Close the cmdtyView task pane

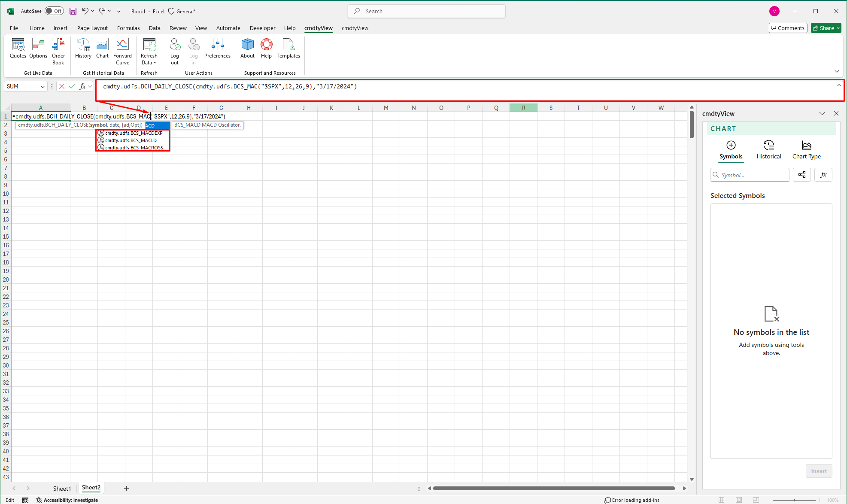(836, 113)
